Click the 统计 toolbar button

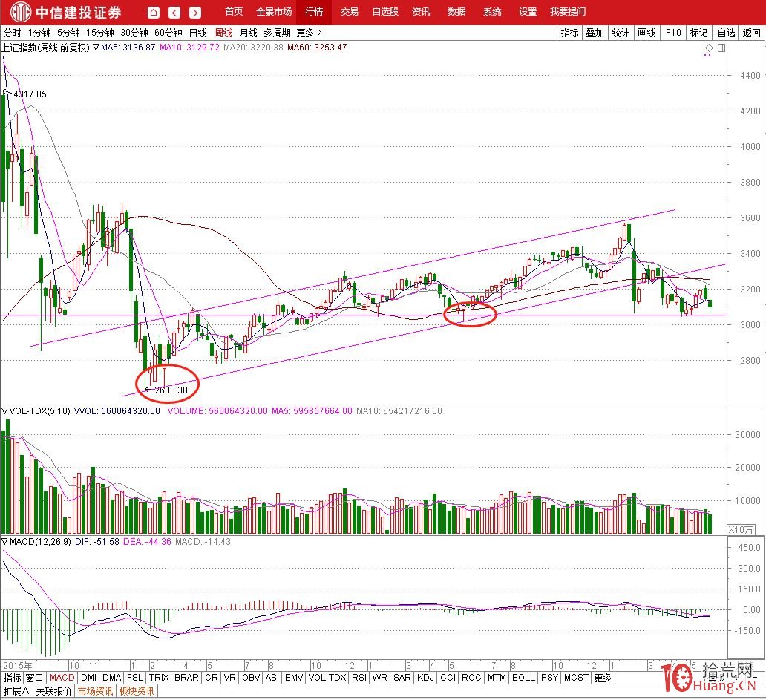(x=621, y=33)
